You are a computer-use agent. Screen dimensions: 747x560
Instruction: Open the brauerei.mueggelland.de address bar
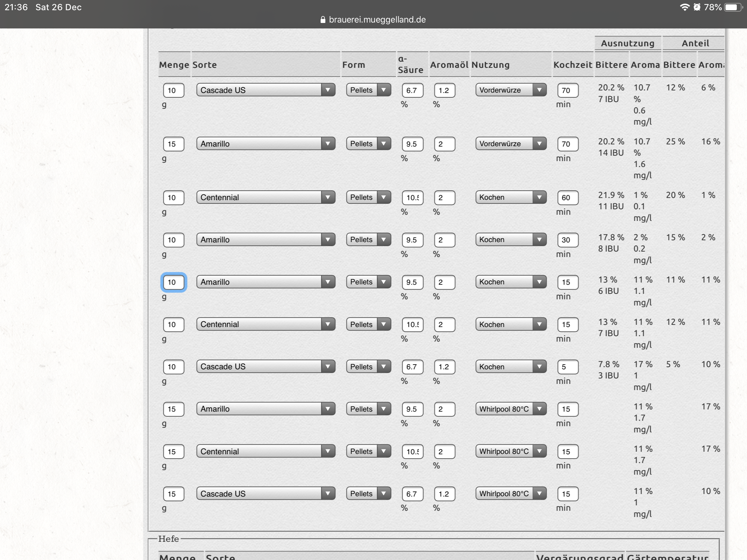[x=377, y=20]
